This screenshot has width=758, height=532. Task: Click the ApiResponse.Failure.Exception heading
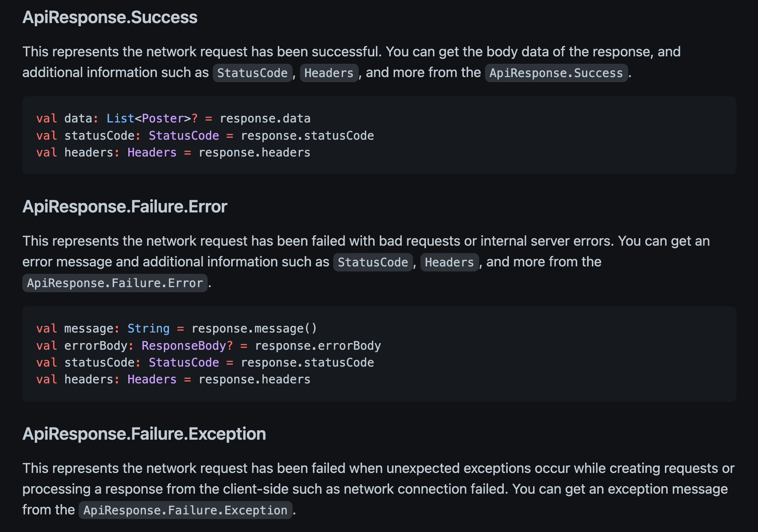144,434
